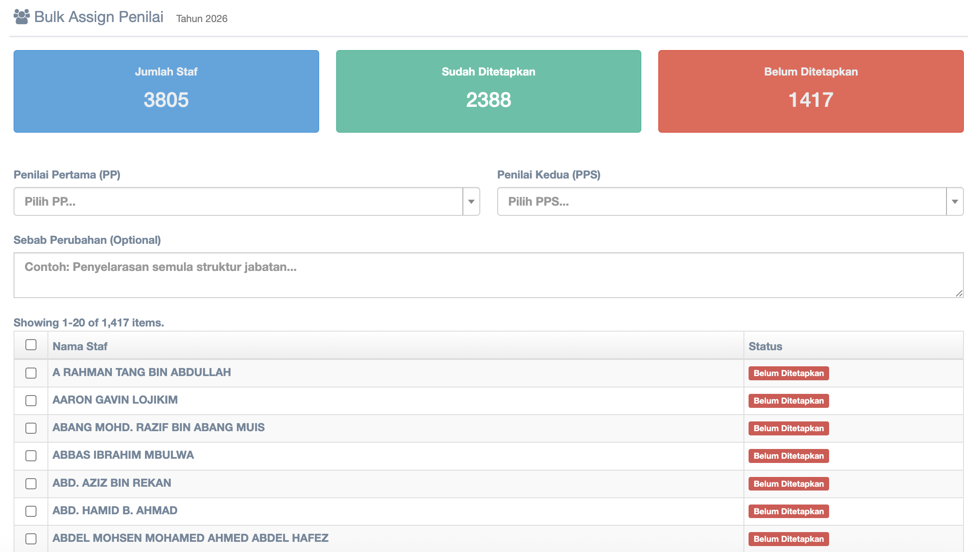Click the Jumlah Staf blue summary card
The height and width of the screenshot is (552, 980).
point(166,91)
